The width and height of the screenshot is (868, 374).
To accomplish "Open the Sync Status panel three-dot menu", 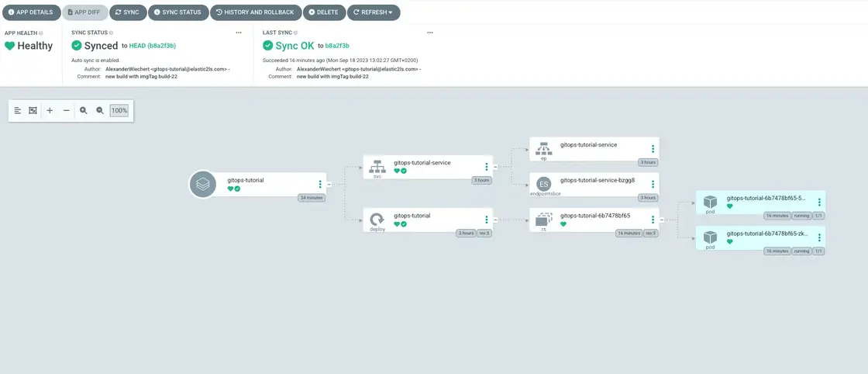I will click(239, 33).
